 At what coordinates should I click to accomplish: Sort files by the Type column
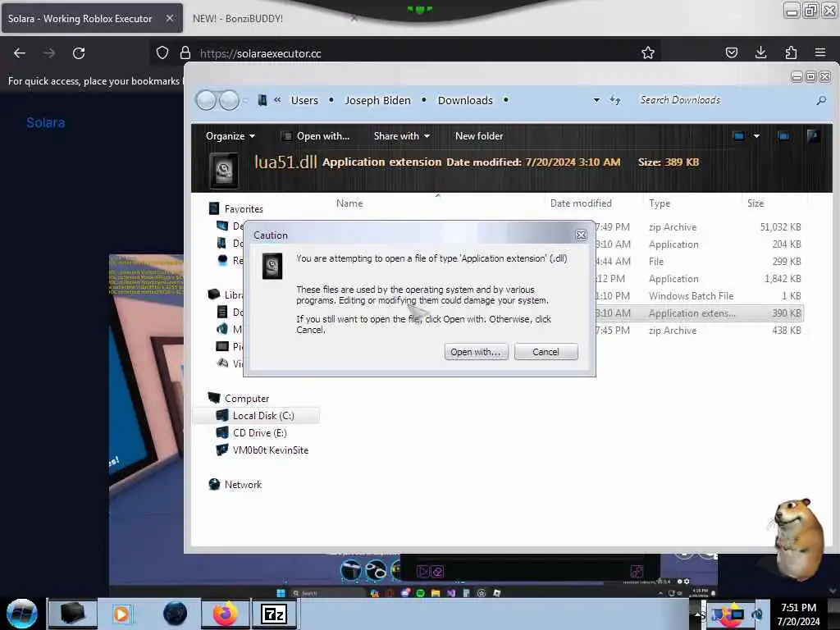(660, 203)
